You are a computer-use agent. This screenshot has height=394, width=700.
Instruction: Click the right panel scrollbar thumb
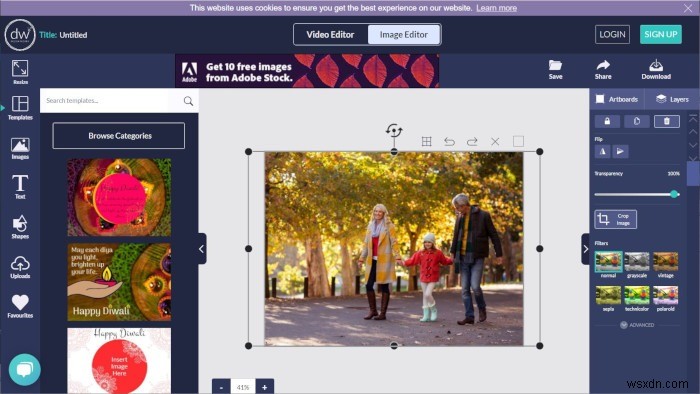(x=693, y=174)
